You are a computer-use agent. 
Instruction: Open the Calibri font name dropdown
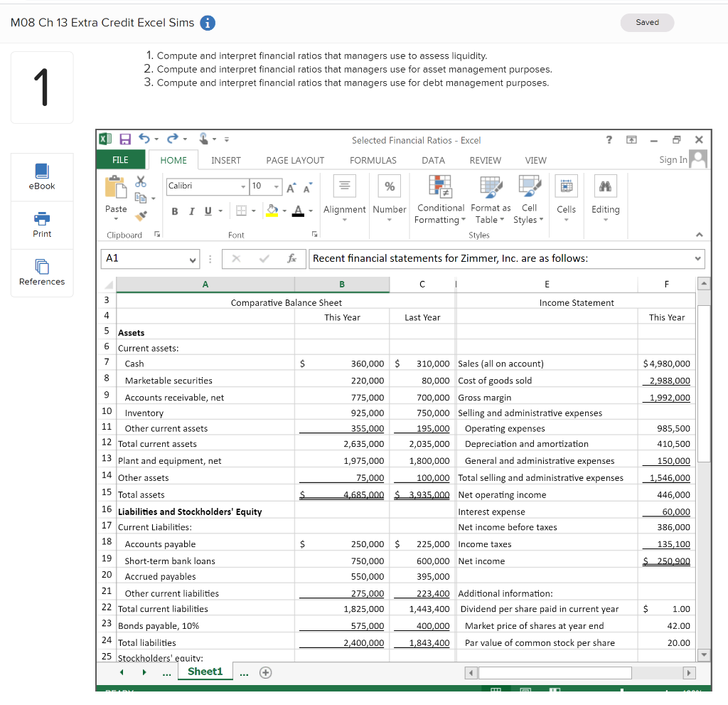coord(243,186)
